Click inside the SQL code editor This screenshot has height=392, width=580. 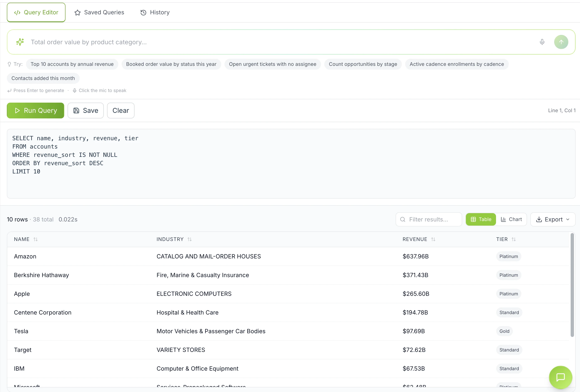[x=291, y=163]
